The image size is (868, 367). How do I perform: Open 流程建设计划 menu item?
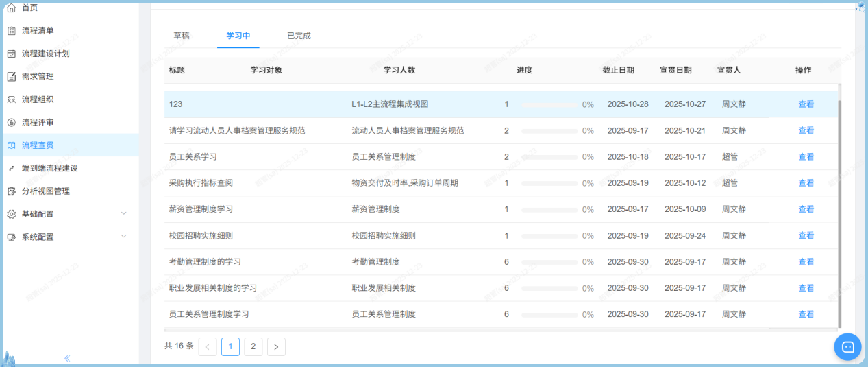pyautogui.click(x=46, y=54)
